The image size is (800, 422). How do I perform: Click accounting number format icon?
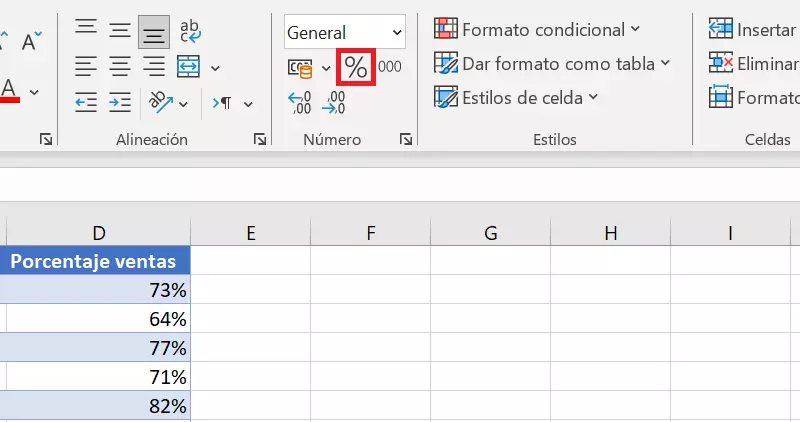click(x=300, y=68)
